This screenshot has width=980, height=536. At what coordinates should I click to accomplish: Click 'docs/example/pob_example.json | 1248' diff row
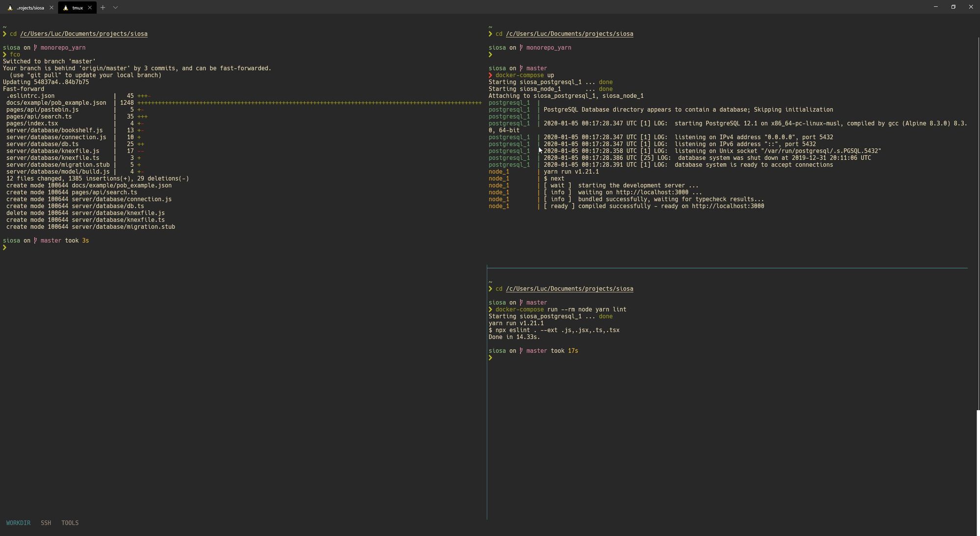[244, 103]
